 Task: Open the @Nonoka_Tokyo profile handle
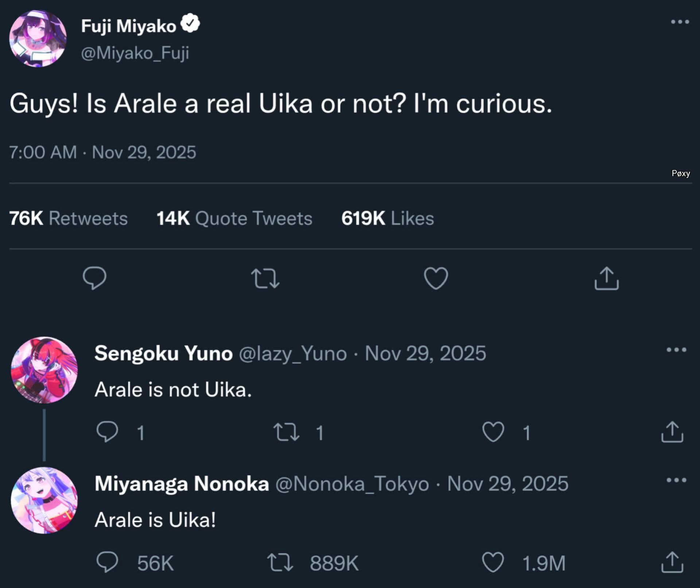tap(352, 484)
